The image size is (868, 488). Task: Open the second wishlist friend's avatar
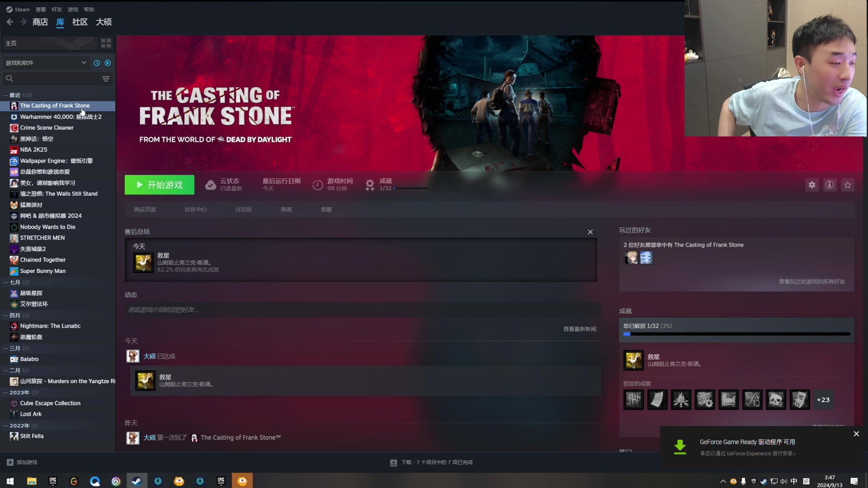(646, 258)
